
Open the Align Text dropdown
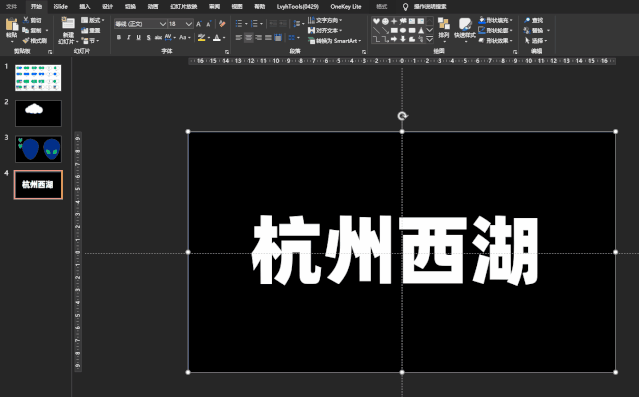tap(325, 30)
